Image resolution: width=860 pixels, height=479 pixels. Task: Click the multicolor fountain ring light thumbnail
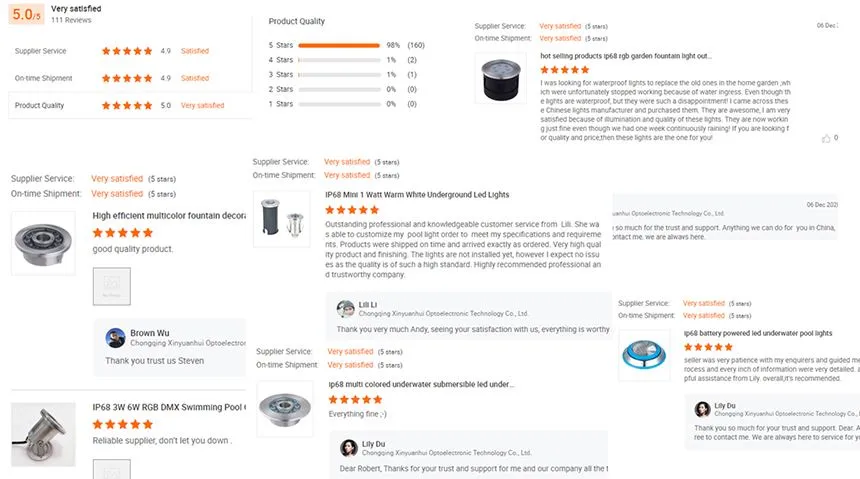[x=43, y=244]
